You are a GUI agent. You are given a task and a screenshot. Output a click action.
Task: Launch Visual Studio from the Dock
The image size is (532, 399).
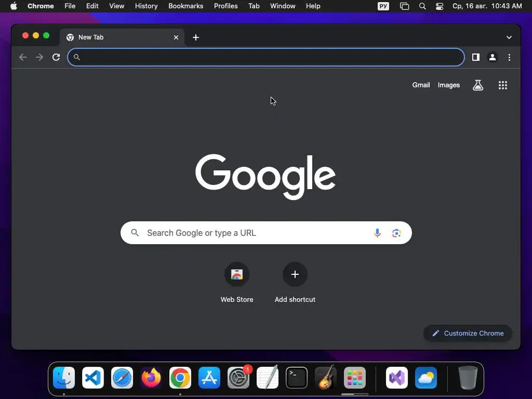(397, 378)
